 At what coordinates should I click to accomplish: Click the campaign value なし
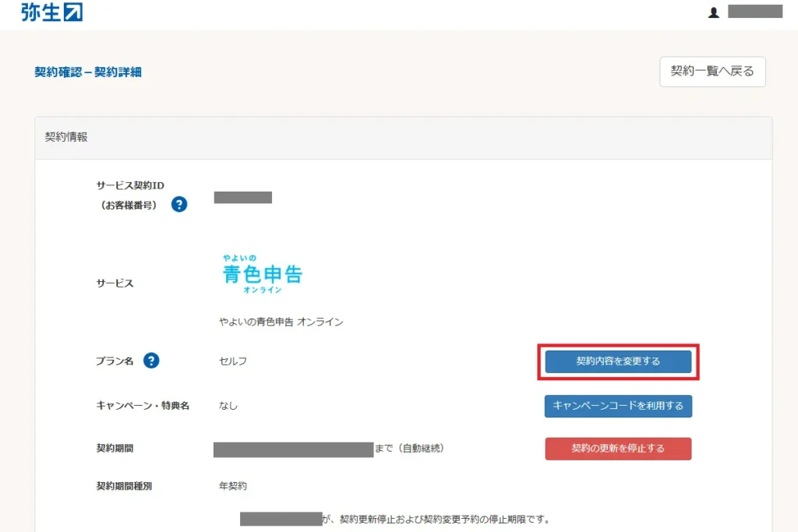(x=228, y=405)
